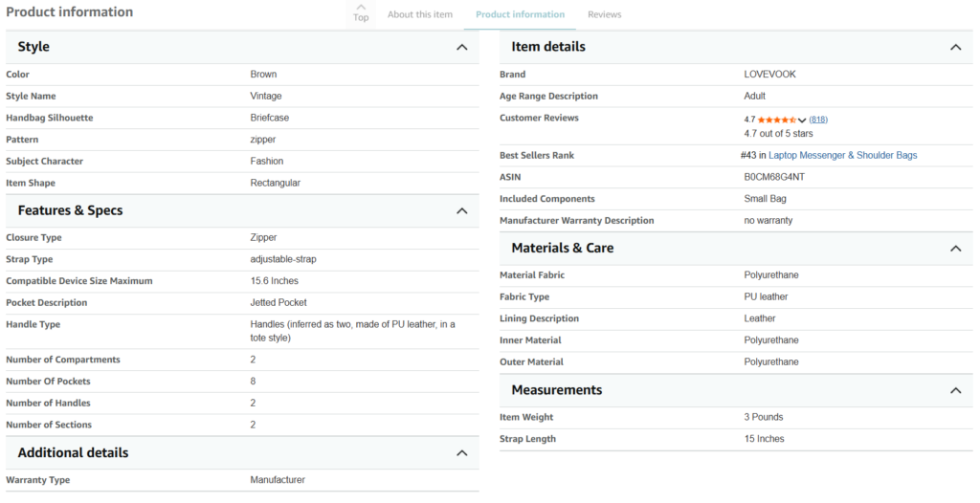980x503 pixels.
Task: Click the Pattern value zipper
Action: [262, 140]
